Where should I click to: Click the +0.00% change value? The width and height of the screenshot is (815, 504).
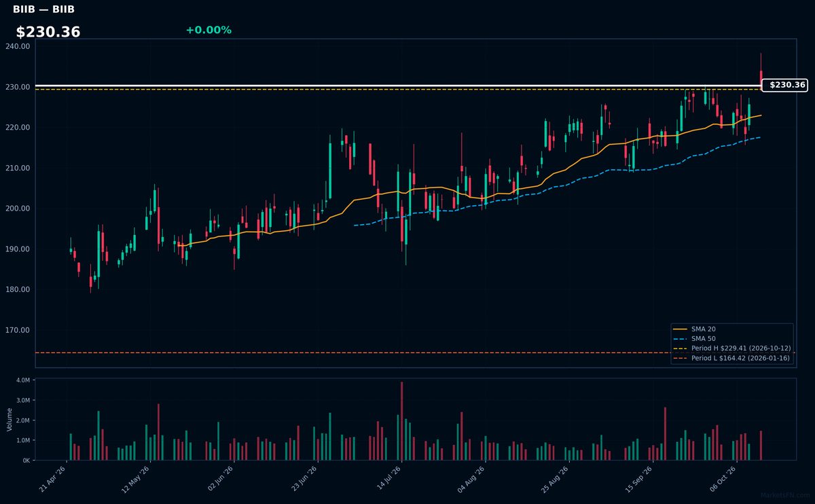click(209, 30)
